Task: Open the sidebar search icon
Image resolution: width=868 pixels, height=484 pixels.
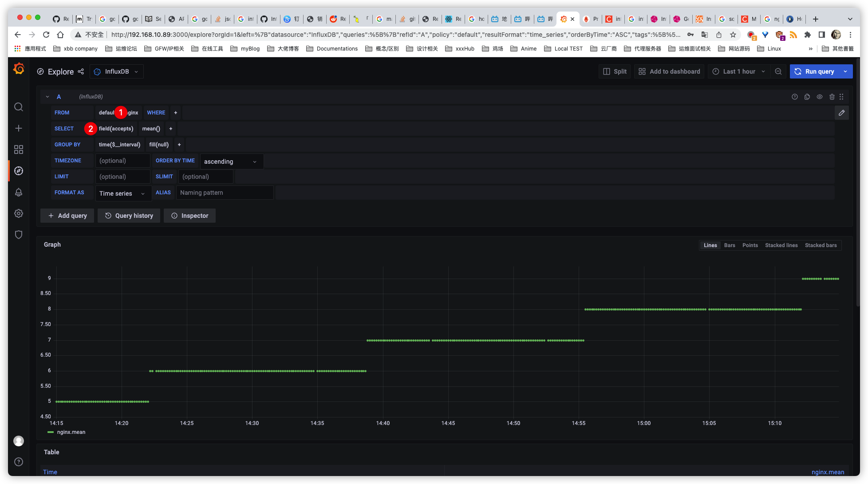Action: point(19,107)
